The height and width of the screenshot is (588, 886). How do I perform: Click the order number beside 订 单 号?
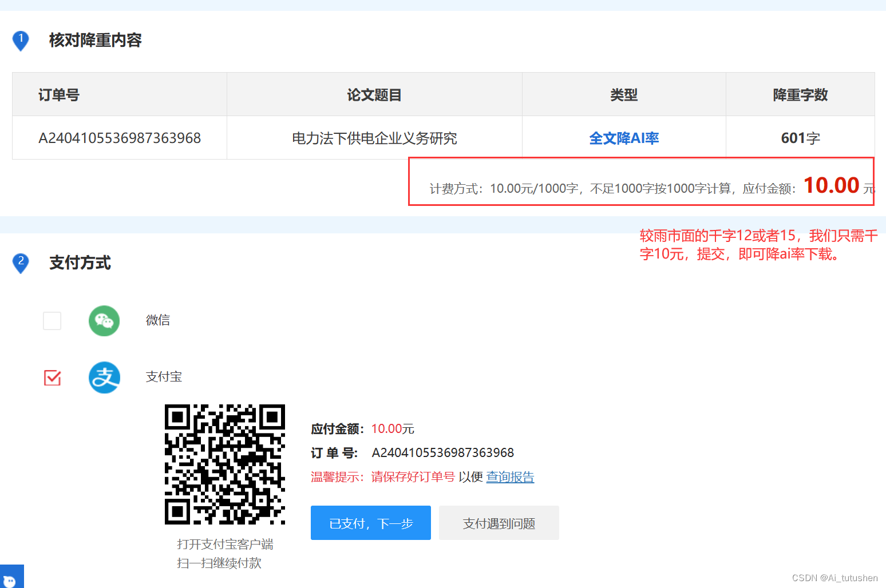coord(443,453)
